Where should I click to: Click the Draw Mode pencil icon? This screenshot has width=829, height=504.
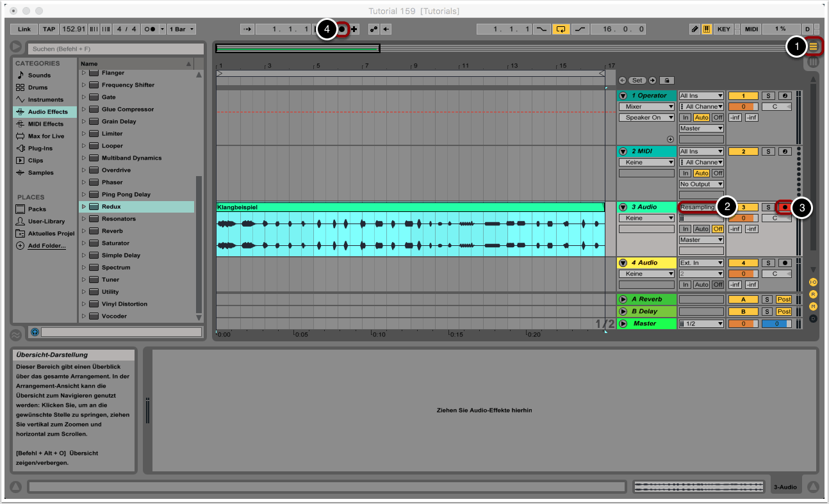[694, 29]
